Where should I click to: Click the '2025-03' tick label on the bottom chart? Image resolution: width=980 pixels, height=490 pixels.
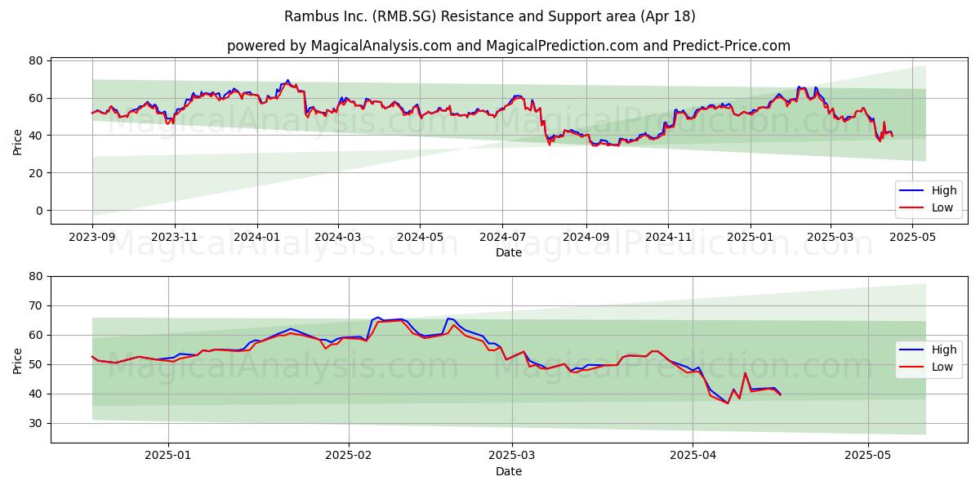512,457
